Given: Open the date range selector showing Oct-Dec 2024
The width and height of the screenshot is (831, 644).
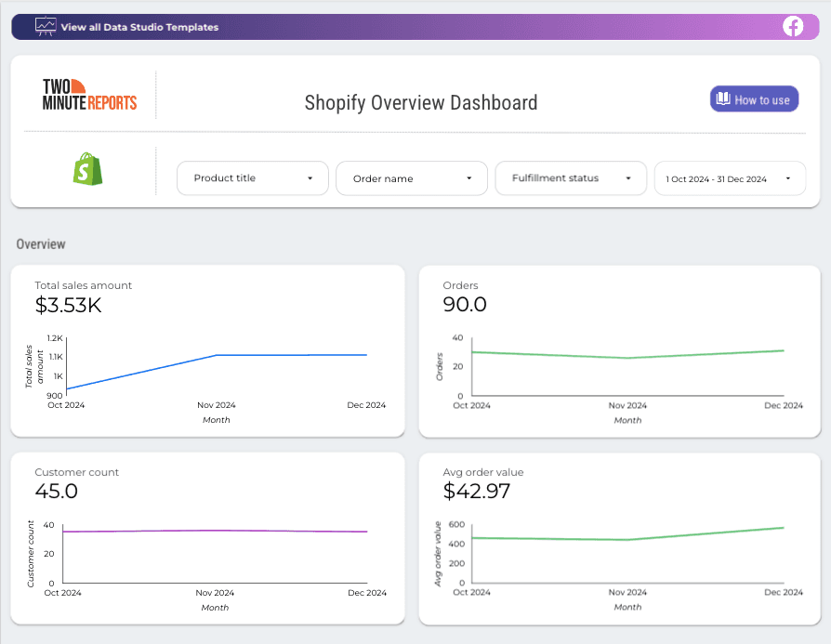Looking at the screenshot, I should click(x=731, y=177).
